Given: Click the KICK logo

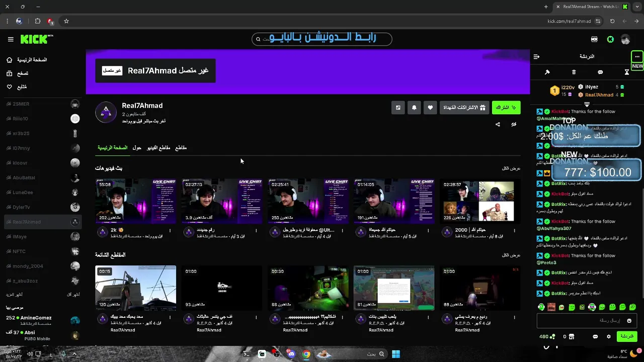Looking at the screenshot, I should [37, 39].
